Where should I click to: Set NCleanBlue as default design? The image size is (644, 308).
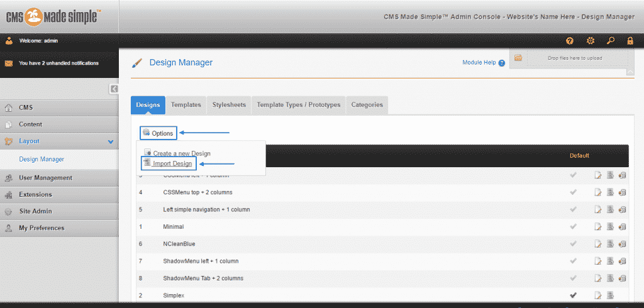pyautogui.click(x=574, y=244)
